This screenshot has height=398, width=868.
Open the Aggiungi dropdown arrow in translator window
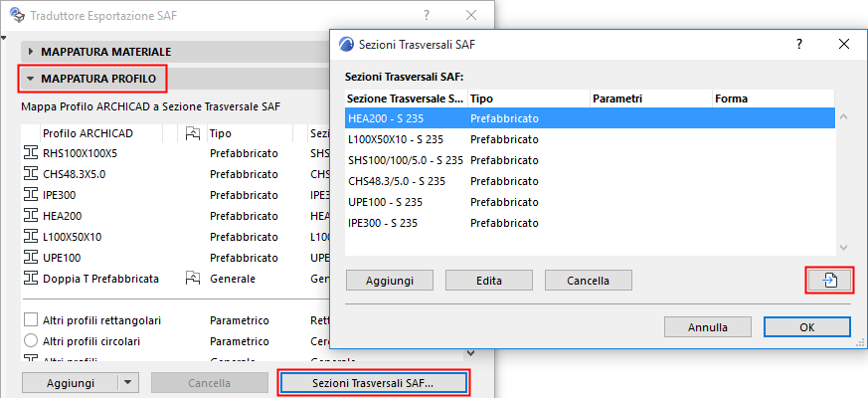128,382
